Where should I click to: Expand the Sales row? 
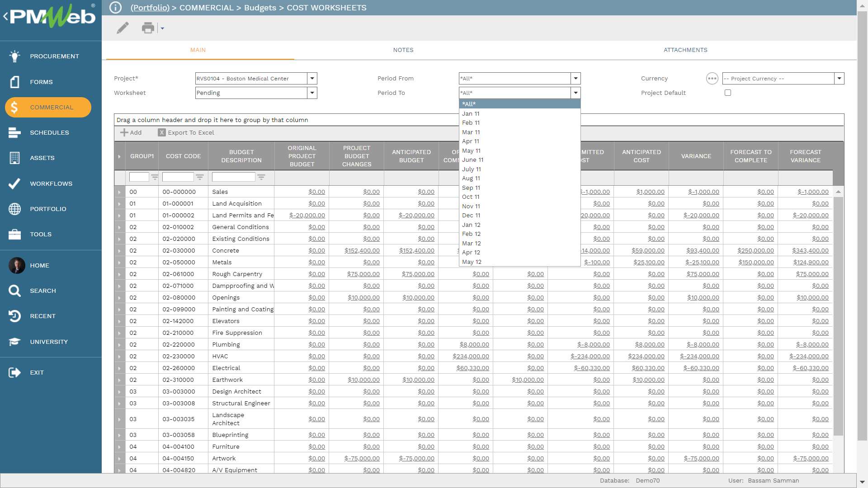click(119, 192)
